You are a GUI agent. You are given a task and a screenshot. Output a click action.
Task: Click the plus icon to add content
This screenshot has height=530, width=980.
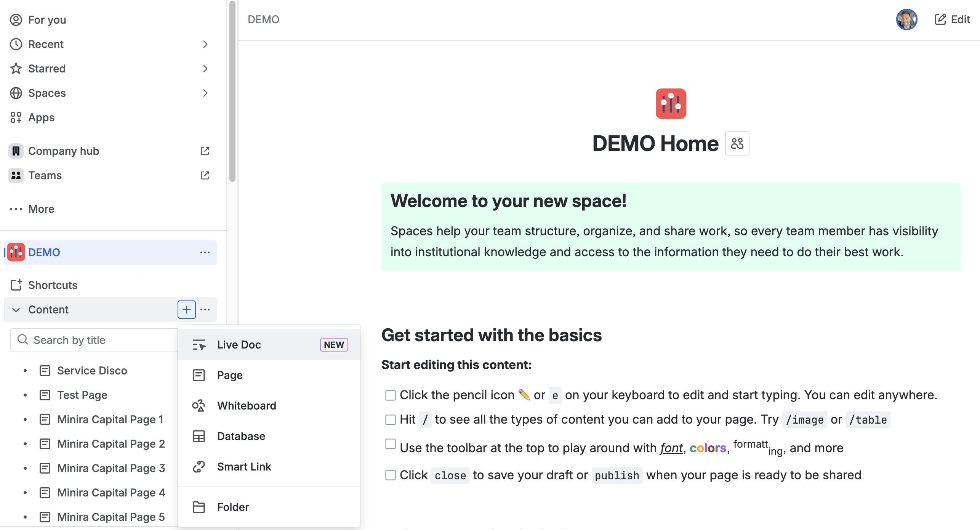(186, 309)
